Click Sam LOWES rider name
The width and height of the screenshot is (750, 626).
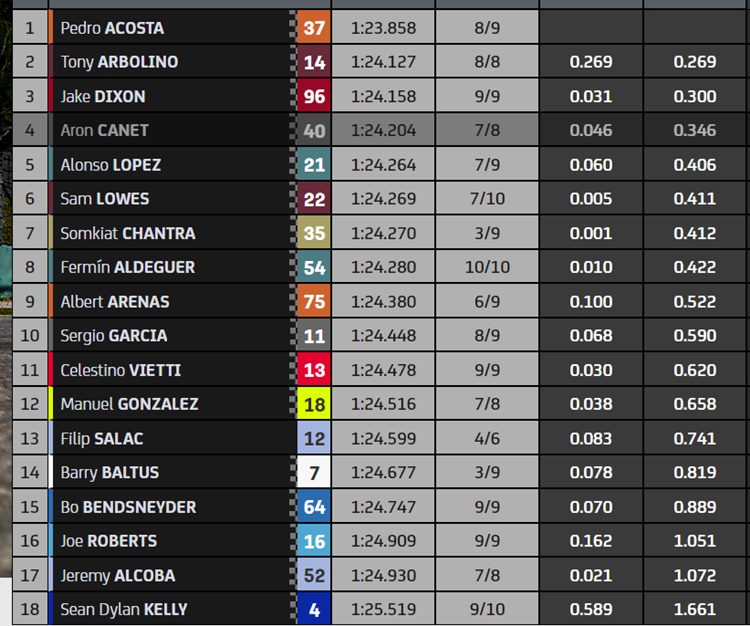point(105,199)
